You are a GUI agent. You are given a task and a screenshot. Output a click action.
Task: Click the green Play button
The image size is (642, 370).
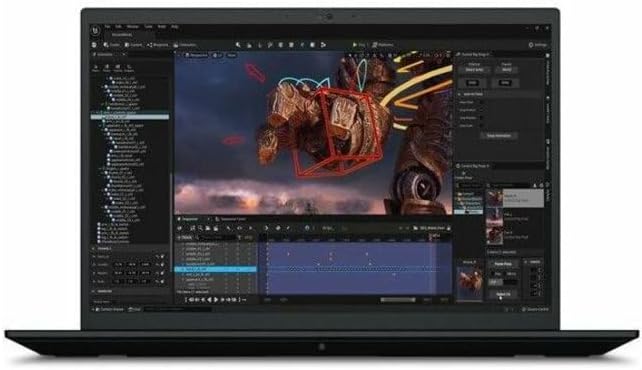[355, 45]
